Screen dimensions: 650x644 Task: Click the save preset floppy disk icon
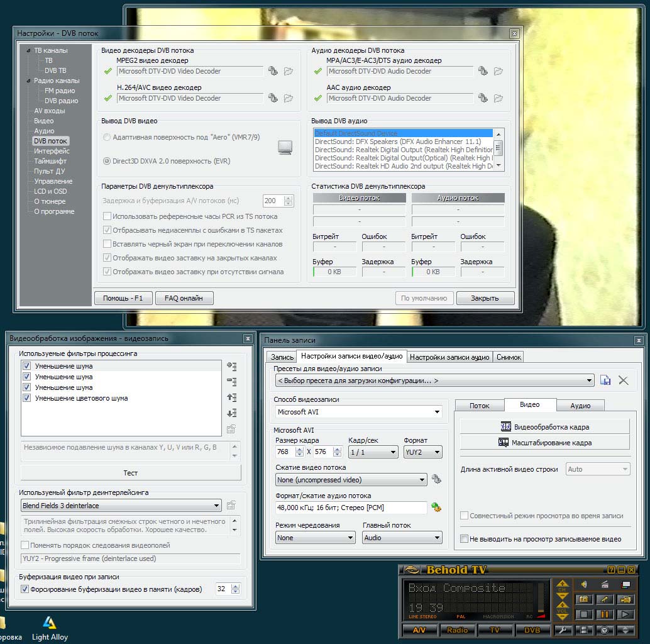point(605,380)
